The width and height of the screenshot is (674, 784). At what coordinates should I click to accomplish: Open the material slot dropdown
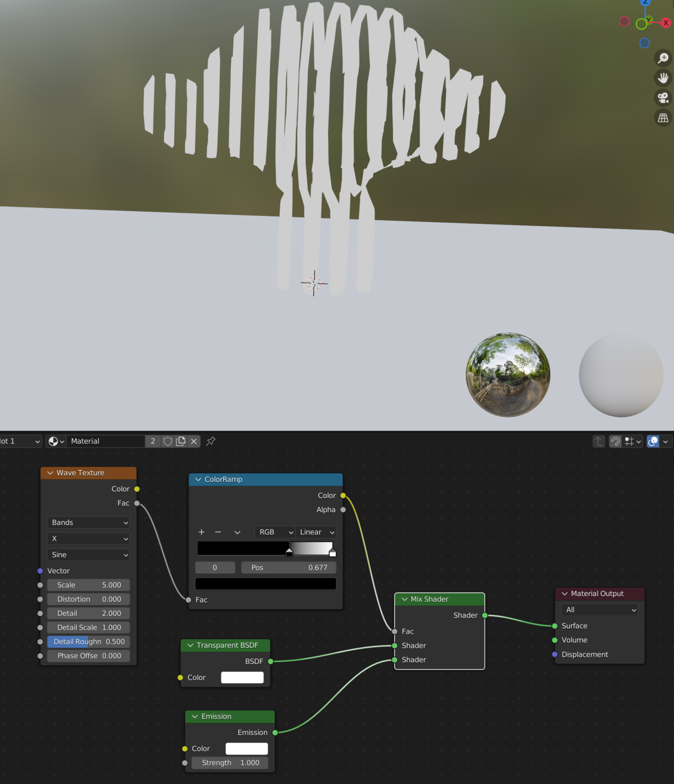point(20,441)
